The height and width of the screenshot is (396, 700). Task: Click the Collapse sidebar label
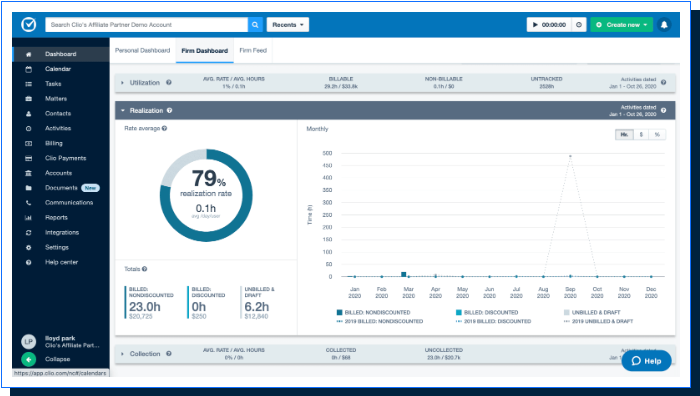point(58,359)
